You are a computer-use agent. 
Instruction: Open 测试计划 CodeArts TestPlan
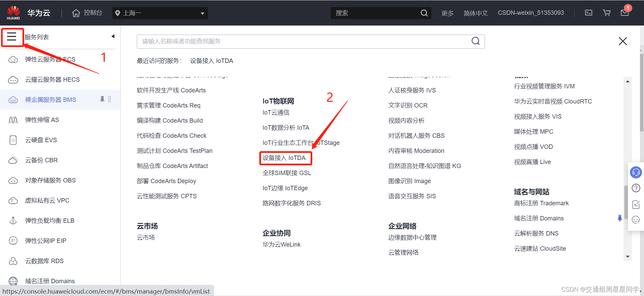175,151
